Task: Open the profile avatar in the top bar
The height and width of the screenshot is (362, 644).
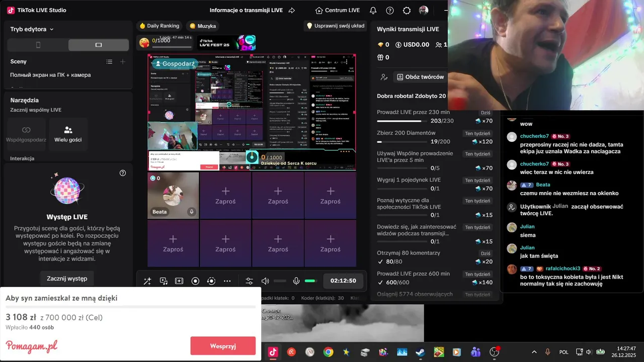Action: coord(424,10)
